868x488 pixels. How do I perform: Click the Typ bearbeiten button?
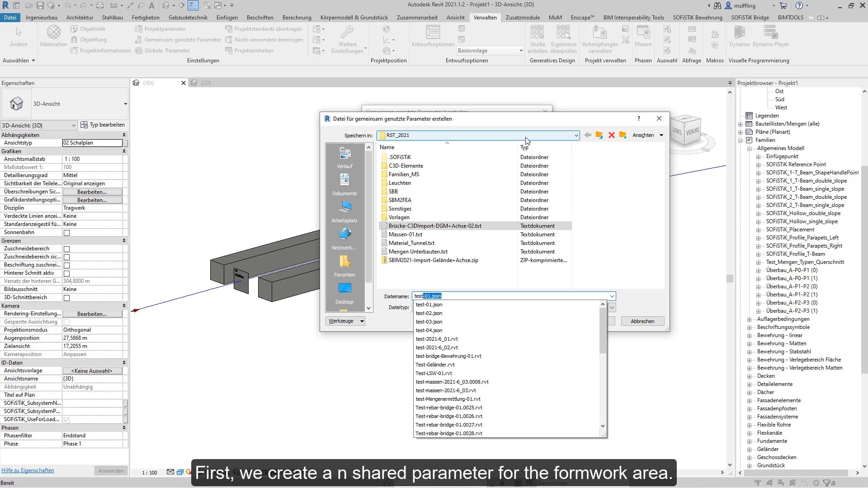point(103,125)
